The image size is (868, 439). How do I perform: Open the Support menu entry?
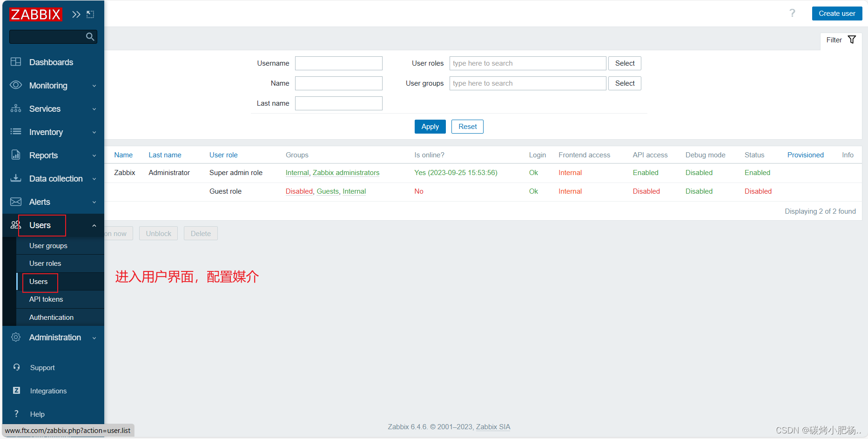[x=53, y=367]
